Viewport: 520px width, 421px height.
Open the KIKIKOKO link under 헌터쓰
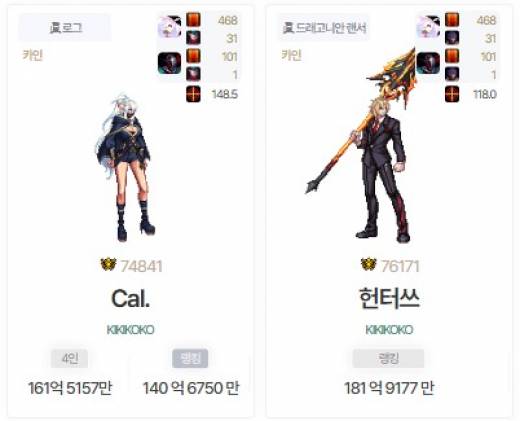[x=389, y=330]
